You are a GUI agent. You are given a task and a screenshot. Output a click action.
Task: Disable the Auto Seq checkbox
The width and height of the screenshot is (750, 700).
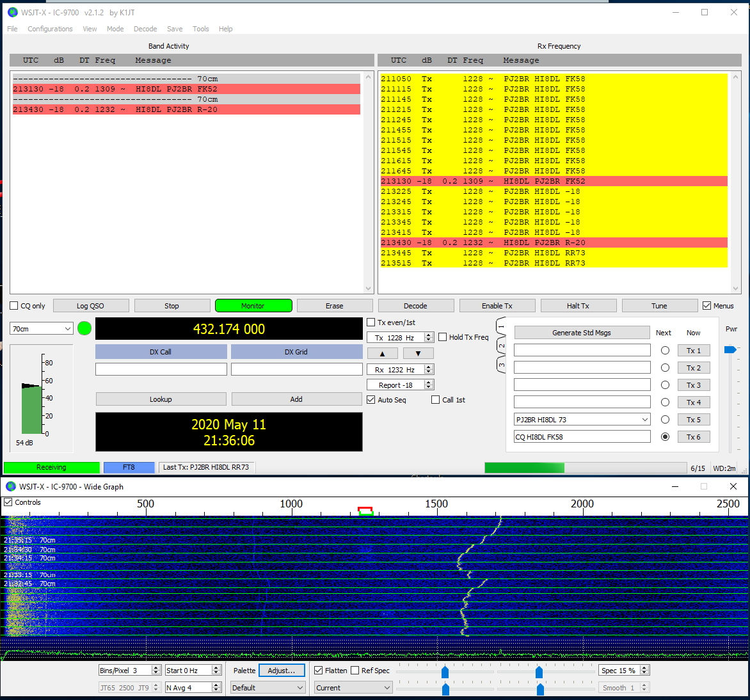(x=372, y=399)
